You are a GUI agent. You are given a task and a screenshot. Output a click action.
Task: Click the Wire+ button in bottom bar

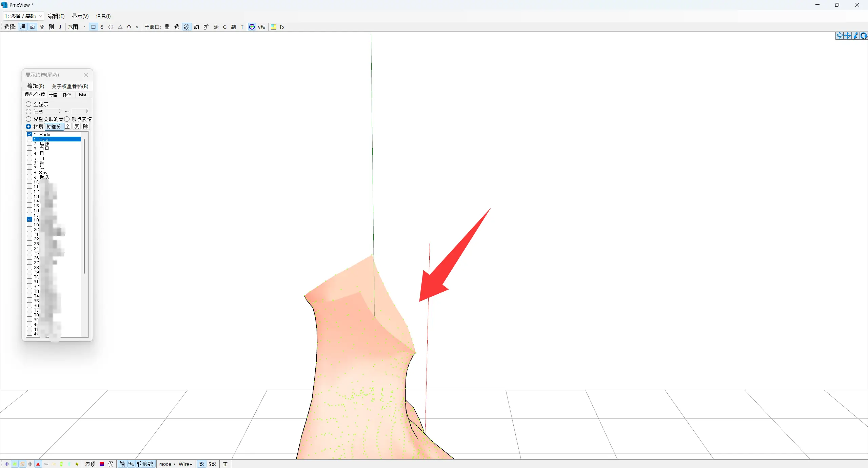(185, 464)
